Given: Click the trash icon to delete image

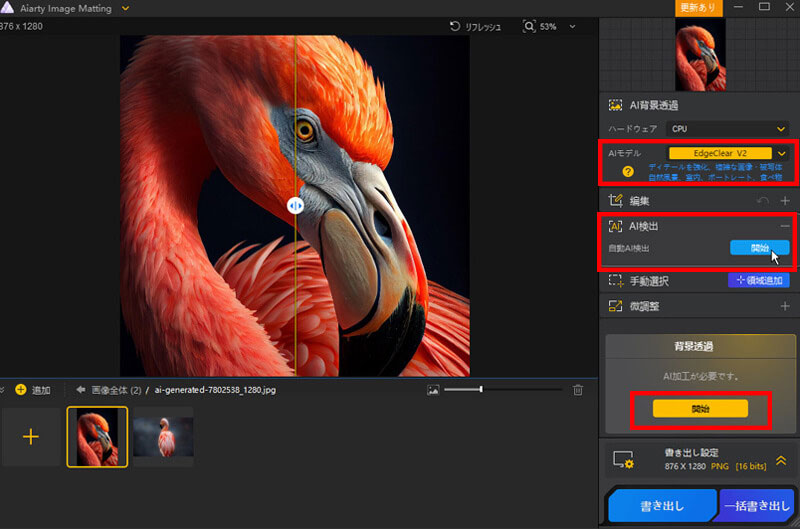Looking at the screenshot, I should click(x=578, y=389).
